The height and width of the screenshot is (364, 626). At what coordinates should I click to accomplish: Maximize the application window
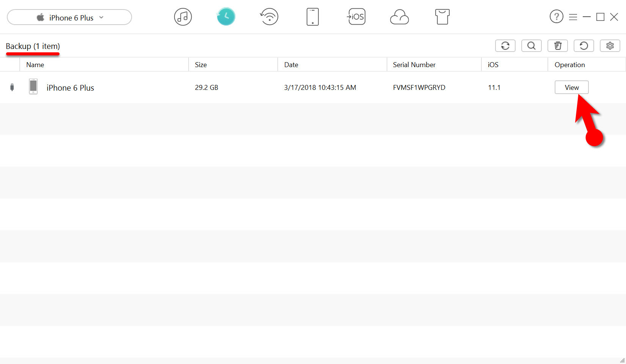coord(600,17)
